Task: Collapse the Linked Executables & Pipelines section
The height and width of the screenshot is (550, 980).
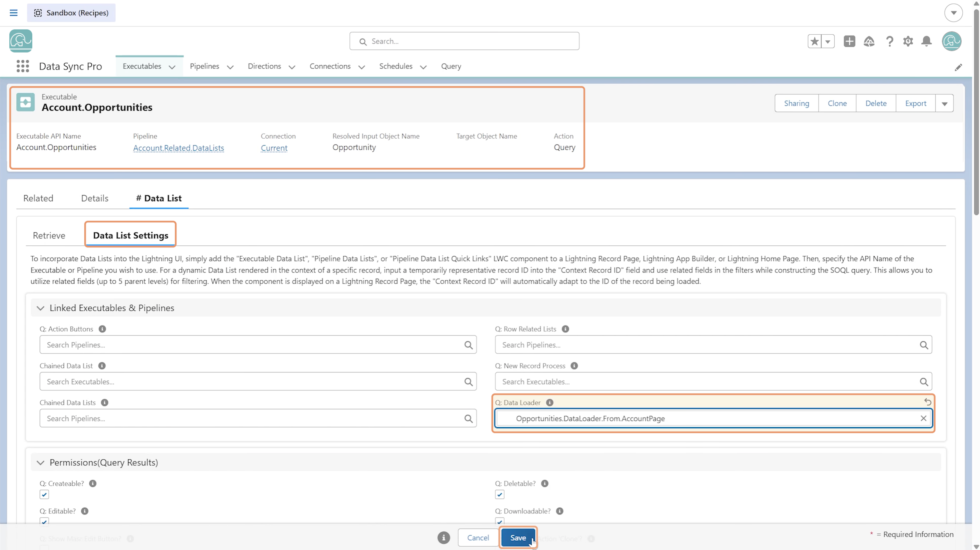Action: pyautogui.click(x=40, y=308)
